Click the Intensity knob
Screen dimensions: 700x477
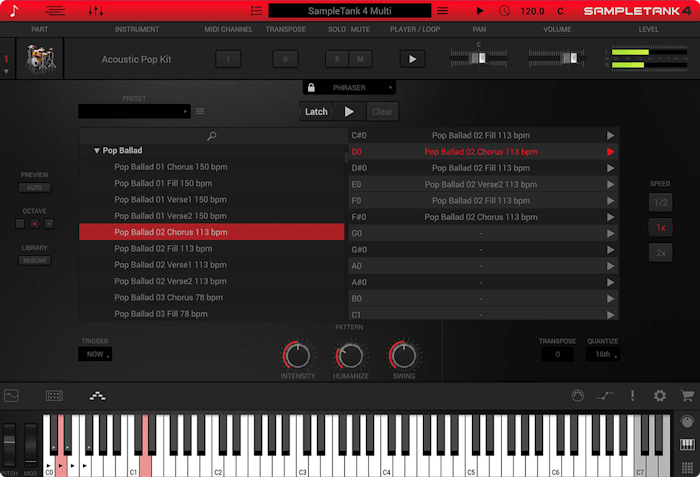(298, 356)
